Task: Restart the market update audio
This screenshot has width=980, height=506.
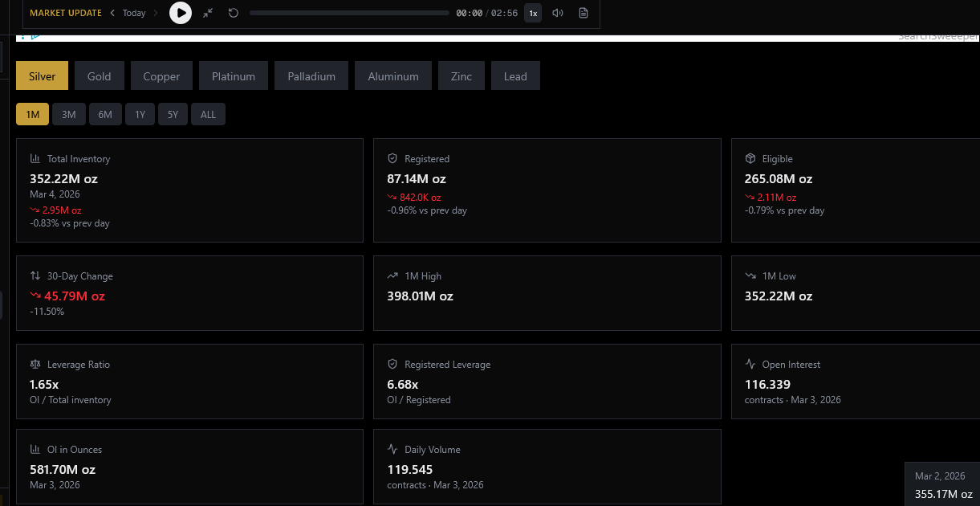Action: [x=234, y=13]
